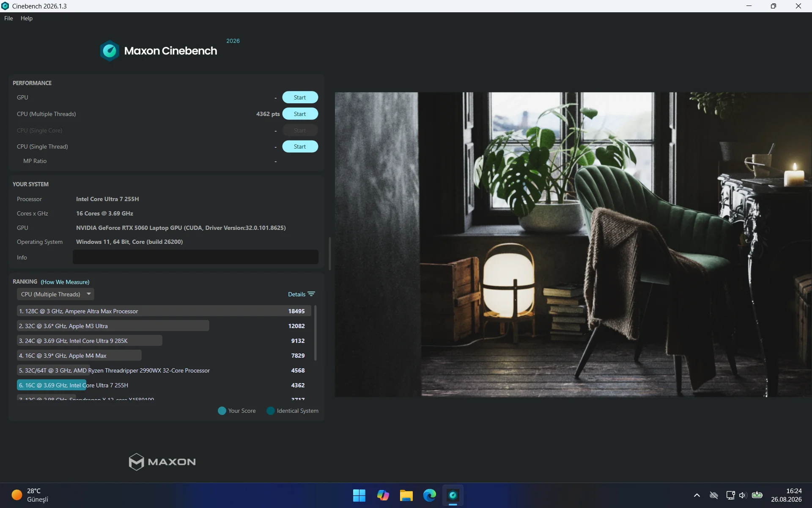Open the display tray icon
Screen dimensions: 812x508
(730, 495)
